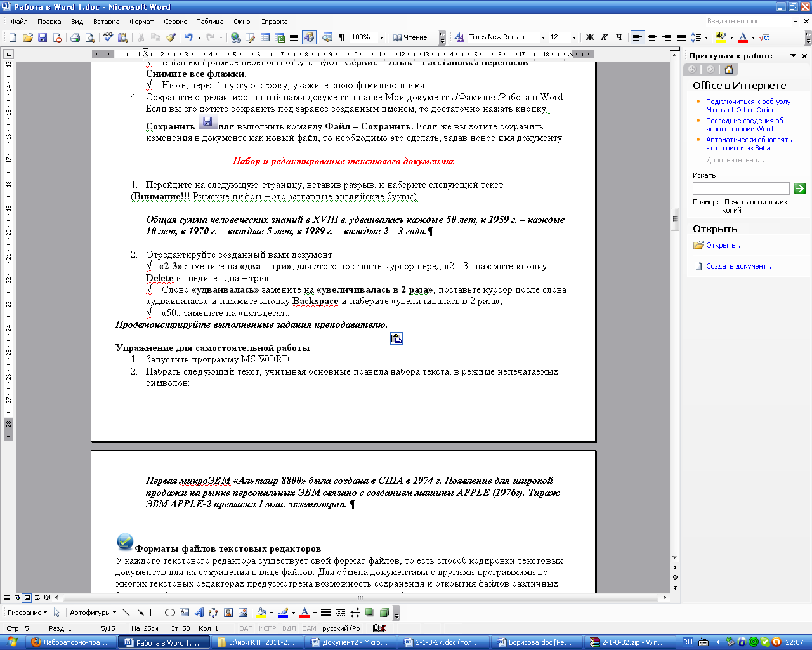The image size is (812, 650).
Task: Click the Paste Options clipboard icon in document
Action: pyautogui.click(x=396, y=338)
